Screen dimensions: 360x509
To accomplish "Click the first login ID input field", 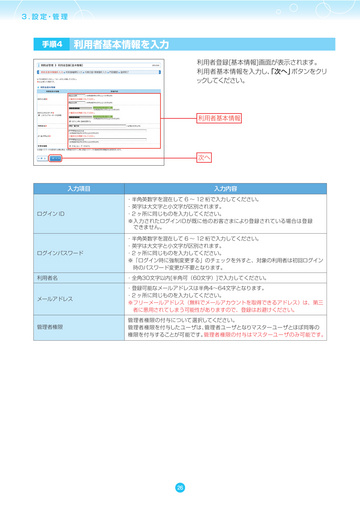I will pyautogui.click(x=77, y=96).
